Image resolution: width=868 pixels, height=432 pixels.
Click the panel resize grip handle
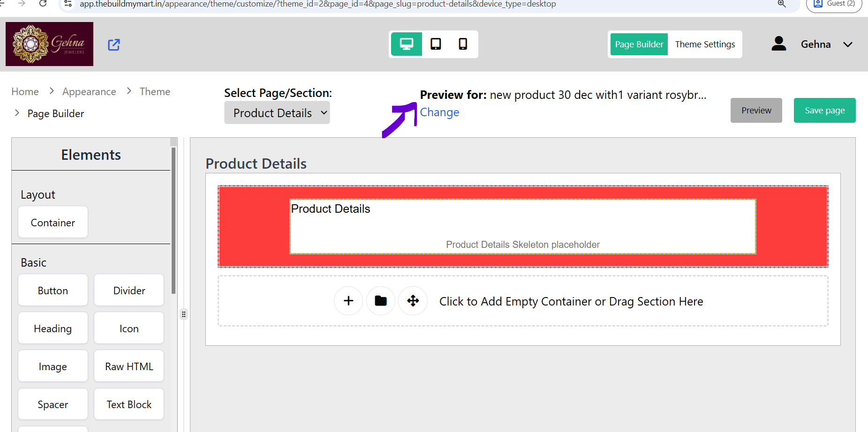(x=184, y=314)
